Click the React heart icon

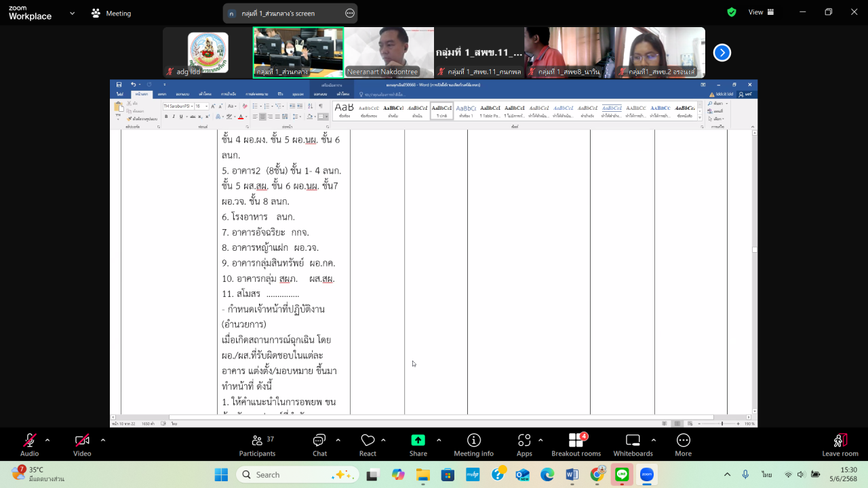(x=368, y=444)
